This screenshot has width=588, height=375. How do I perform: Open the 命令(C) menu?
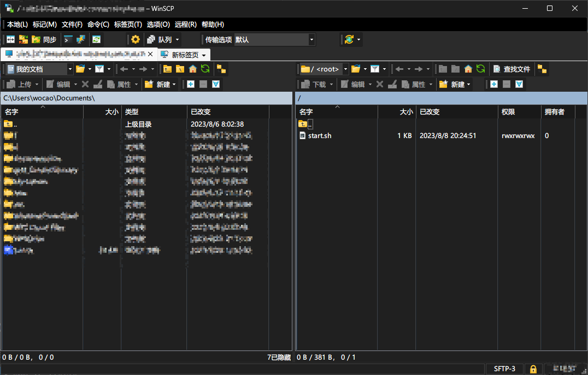coord(98,25)
